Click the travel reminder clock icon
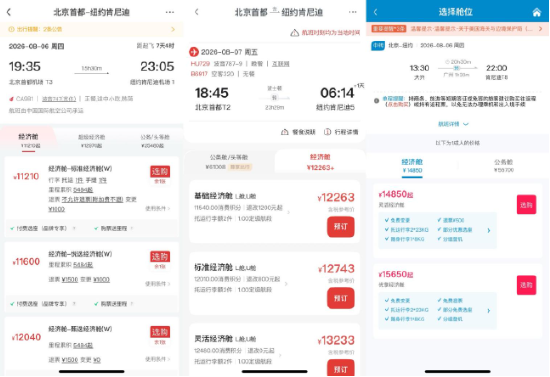 [11, 29]
